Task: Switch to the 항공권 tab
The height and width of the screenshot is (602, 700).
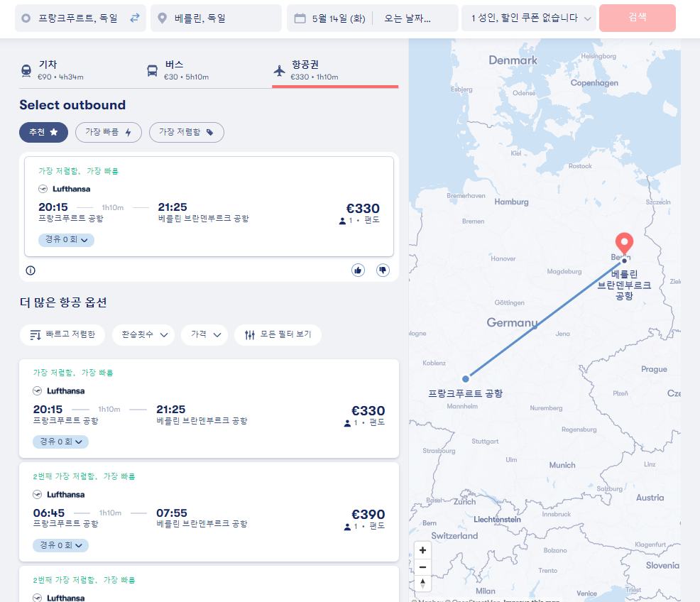Action: (x=335, y=70)
